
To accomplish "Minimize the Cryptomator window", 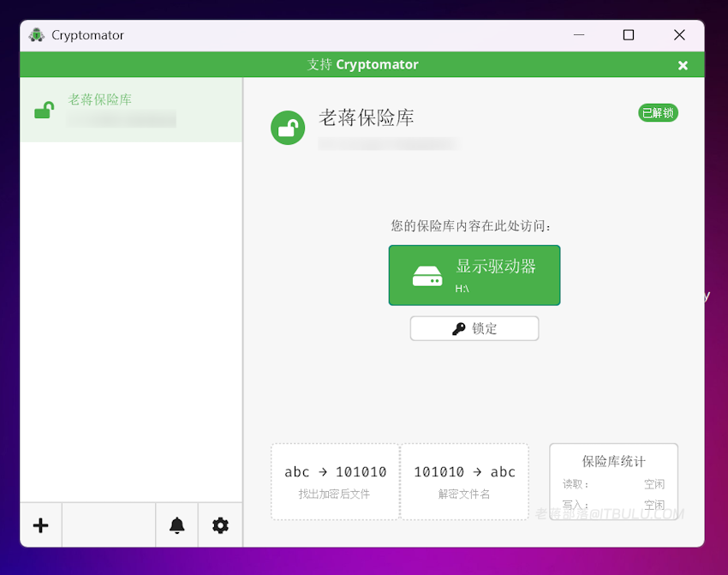I will [x=579, y=35].
